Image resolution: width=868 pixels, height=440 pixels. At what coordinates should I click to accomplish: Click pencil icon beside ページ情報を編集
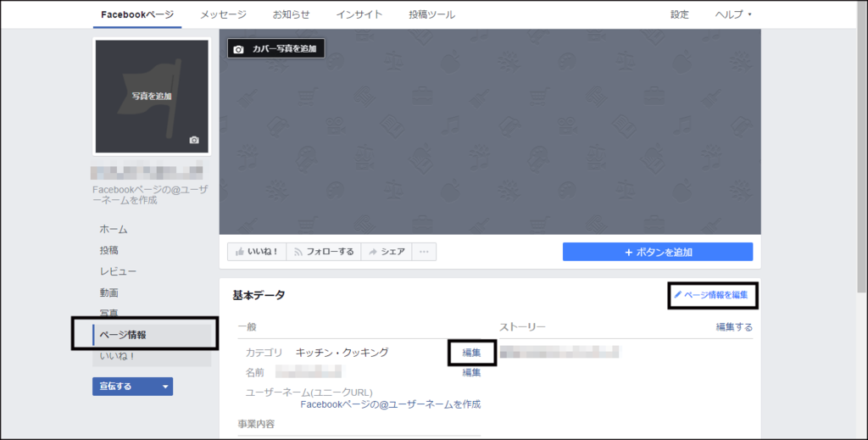pos(677,294)
